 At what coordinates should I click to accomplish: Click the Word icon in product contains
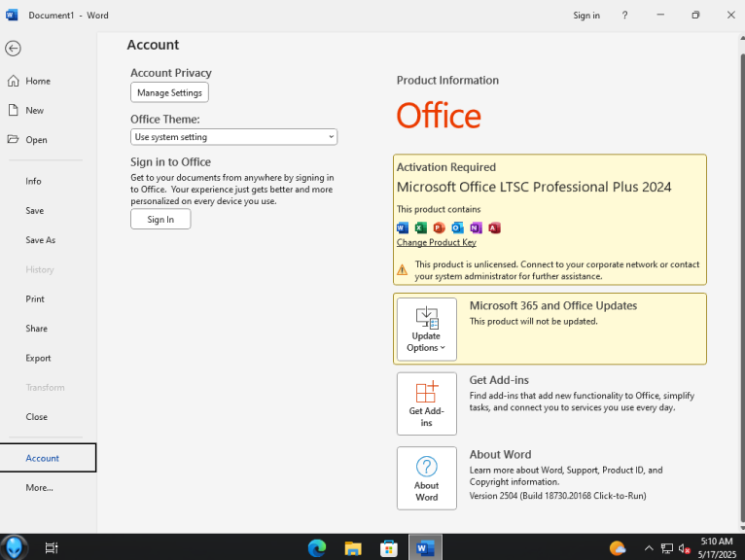pyautogui.click(x=403, y=228)
